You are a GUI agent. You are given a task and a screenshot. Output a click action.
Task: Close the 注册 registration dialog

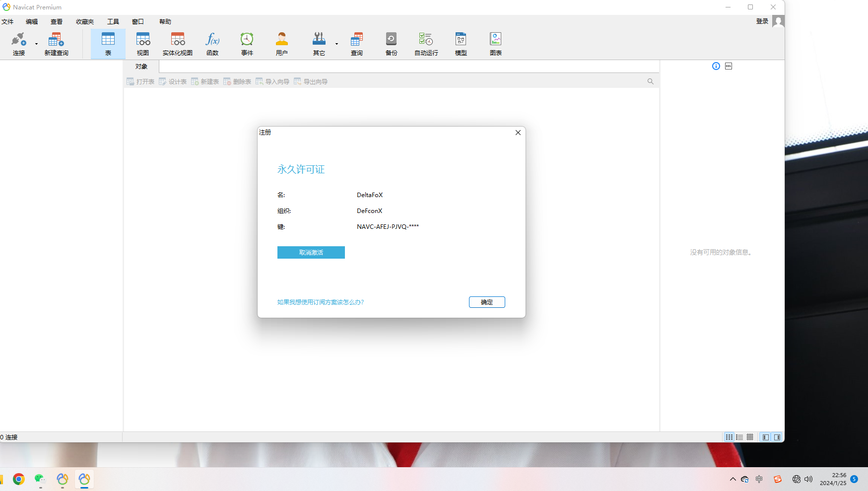518,133
